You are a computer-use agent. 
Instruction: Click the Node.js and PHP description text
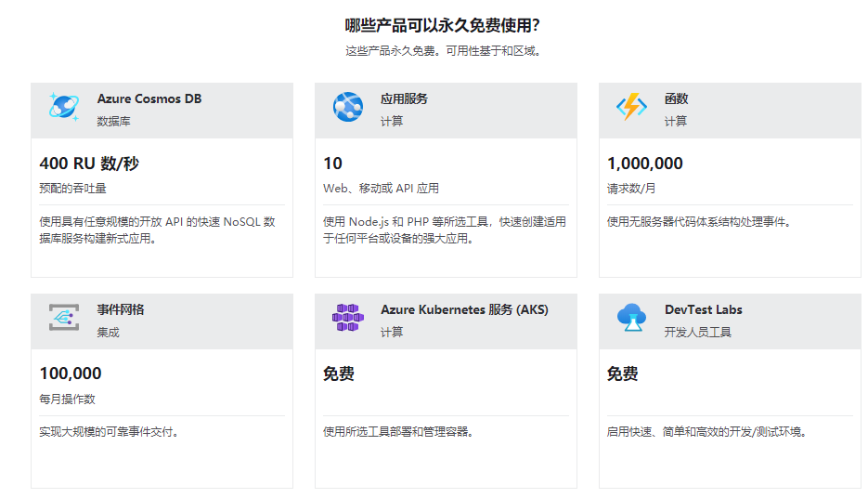[444, 230]
